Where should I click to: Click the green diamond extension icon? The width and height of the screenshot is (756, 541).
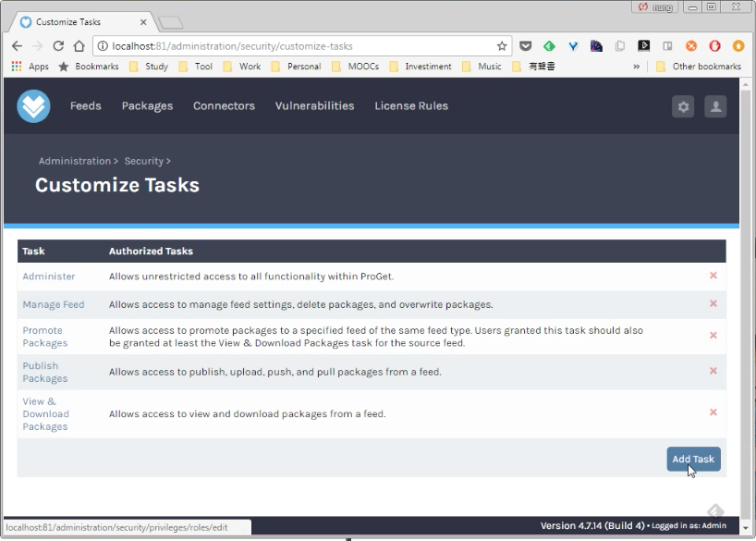coord(549,46)
